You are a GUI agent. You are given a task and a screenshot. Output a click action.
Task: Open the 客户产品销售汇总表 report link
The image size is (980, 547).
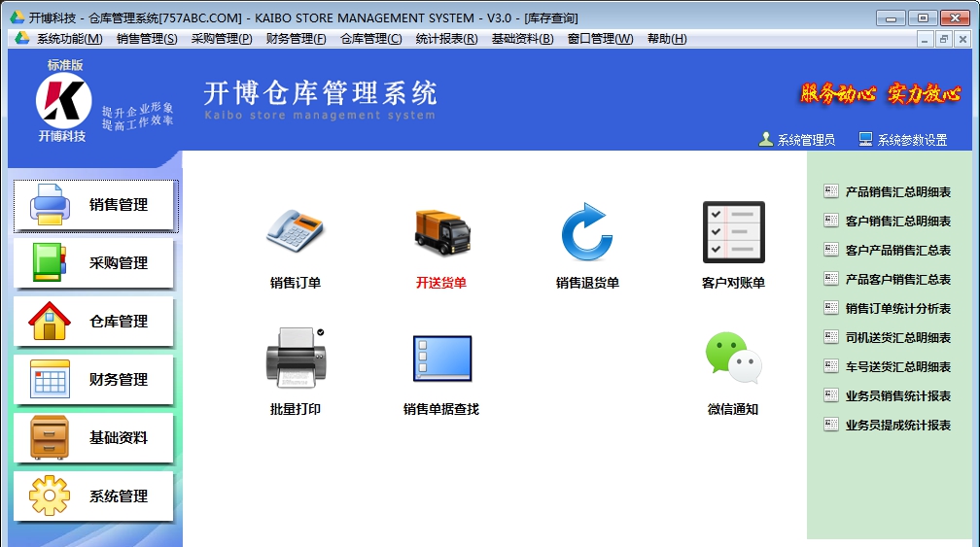[x=898, y=251]
